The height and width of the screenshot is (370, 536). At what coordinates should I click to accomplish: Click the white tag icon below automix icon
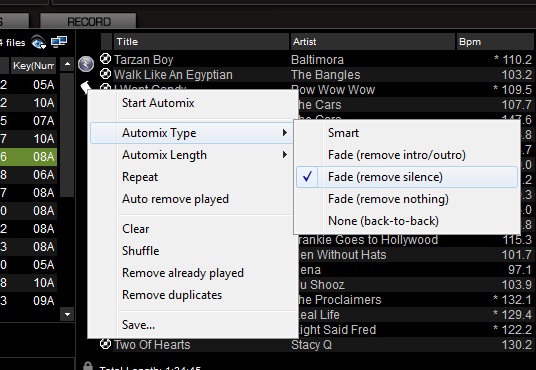tap(85, 87)
